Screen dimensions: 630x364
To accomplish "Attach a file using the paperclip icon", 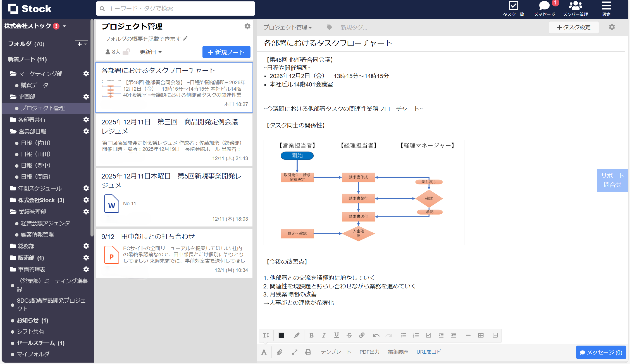I will coord(279,352).
